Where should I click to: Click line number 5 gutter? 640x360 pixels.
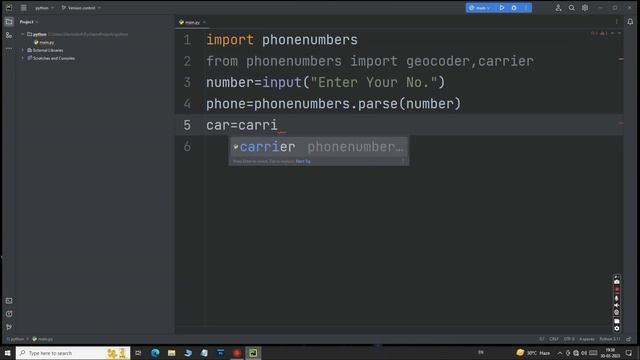pyautogui.click(x=187, y=125)
